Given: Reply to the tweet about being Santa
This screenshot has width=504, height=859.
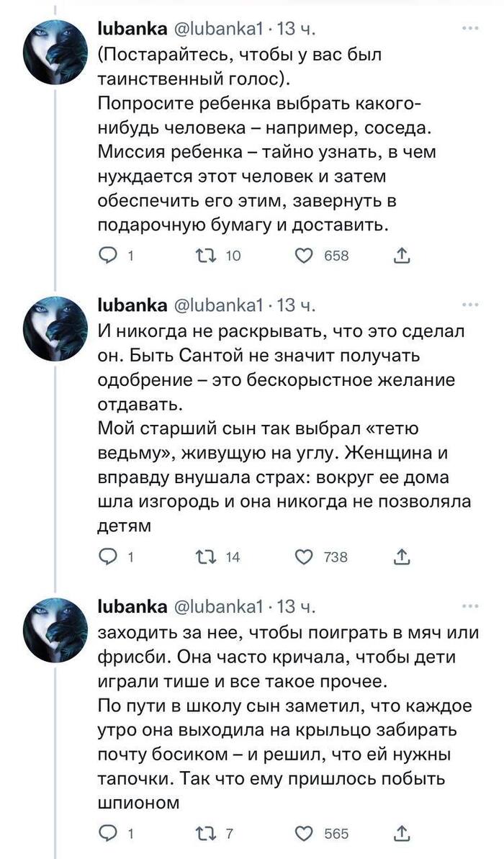Looking at the screenshot, I should coord(107,556).
